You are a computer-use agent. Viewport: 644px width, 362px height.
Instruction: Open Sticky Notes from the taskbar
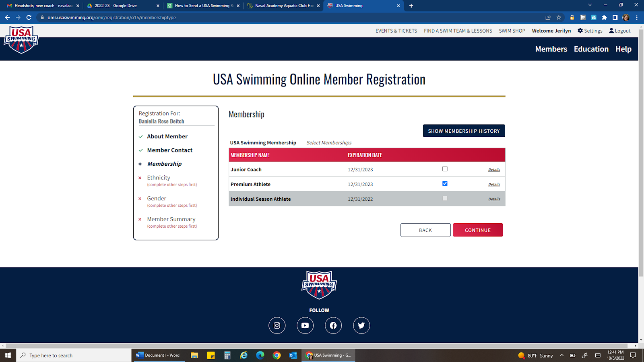[x=211, y=355]
